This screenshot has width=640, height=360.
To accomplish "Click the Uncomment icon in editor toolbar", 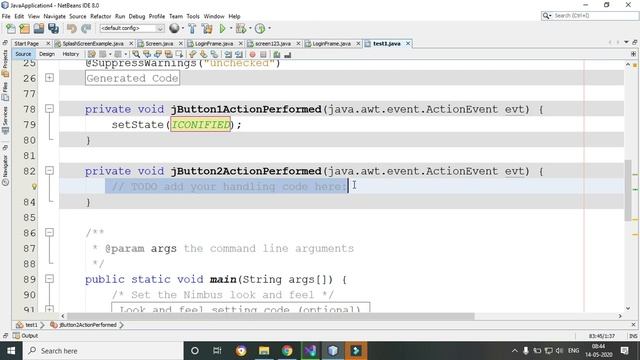I will (288, 54).
